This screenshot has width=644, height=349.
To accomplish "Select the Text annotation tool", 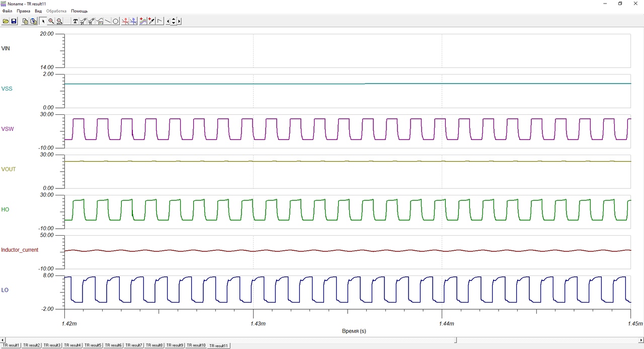I will click(75, 21).
